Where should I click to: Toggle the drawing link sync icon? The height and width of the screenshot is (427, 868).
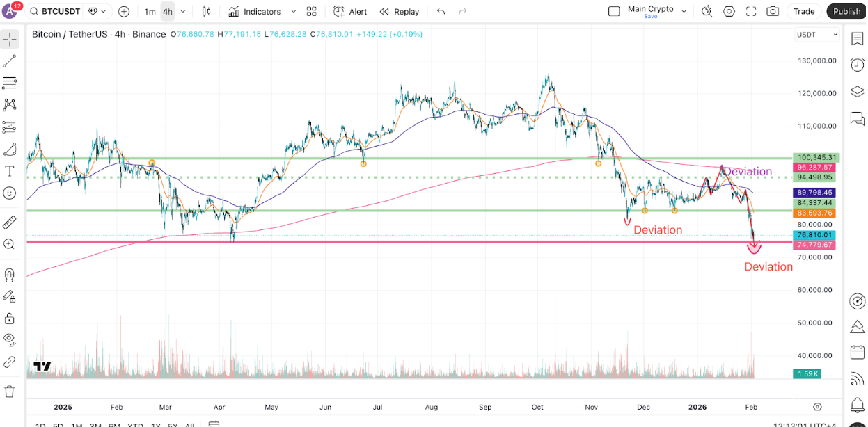[x=10, y=362]
